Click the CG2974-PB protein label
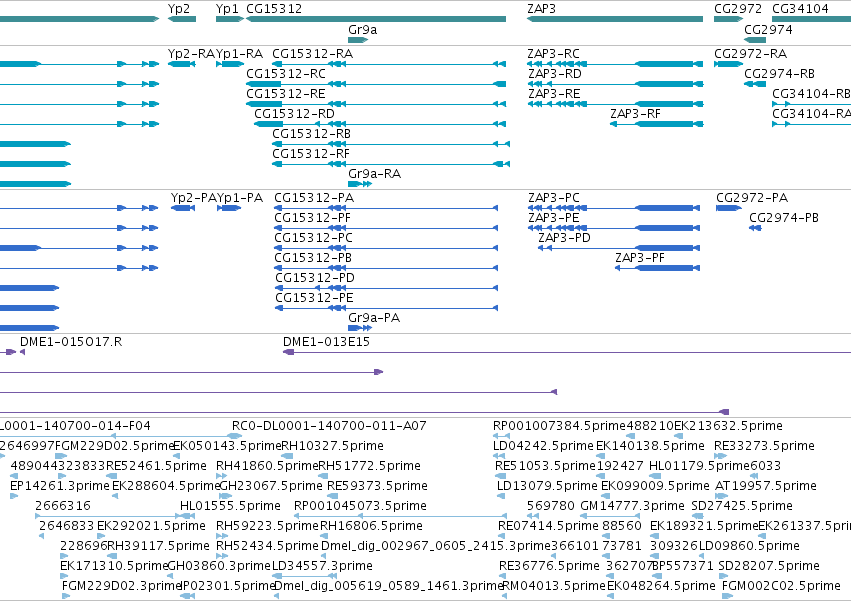Screen dimensions: 851x601 784,218
